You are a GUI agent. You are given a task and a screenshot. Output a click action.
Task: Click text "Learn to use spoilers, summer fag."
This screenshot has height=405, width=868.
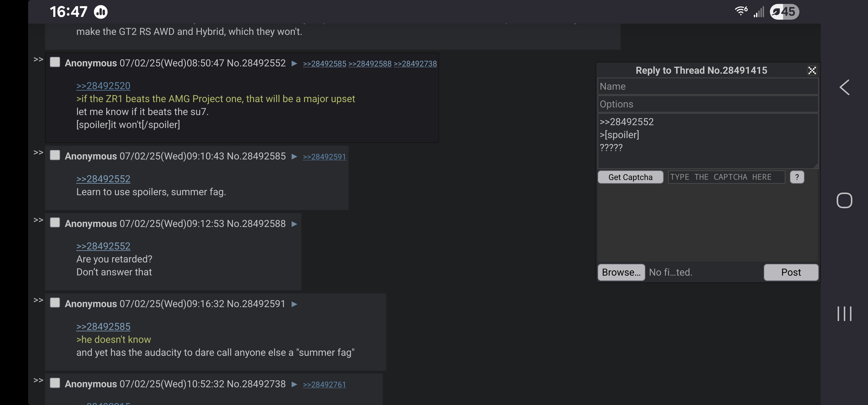click(x=151, y=192)
